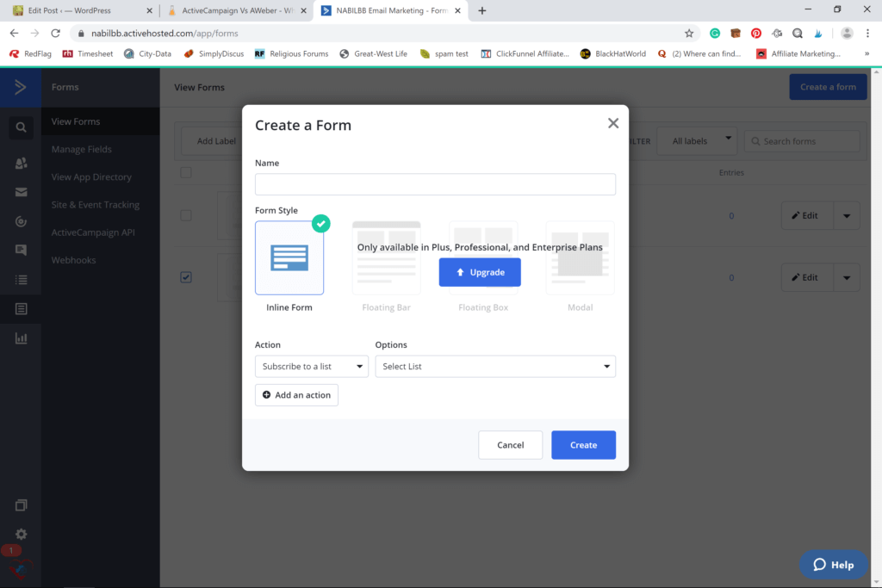
Task: Open the Great-West Life bookmark
Action: (x=374, y=54)
